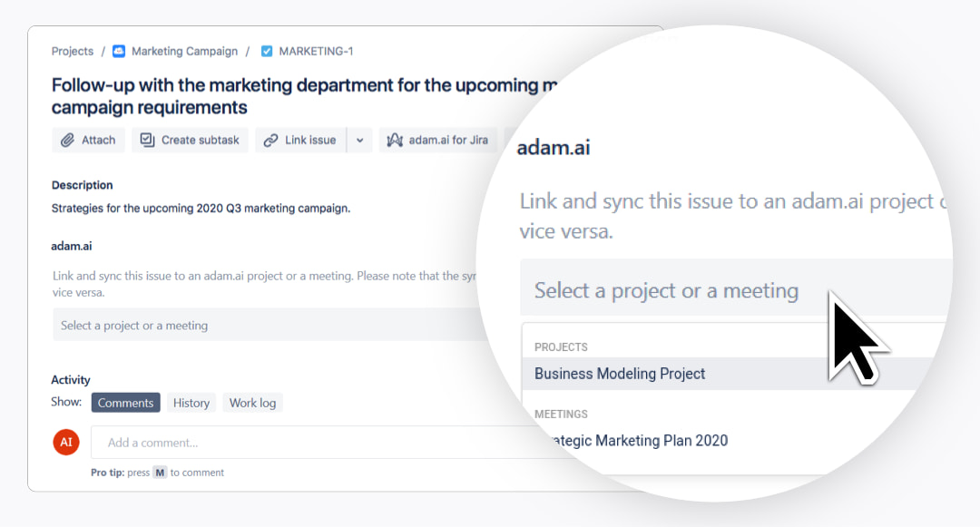Click the PROJECTS group header in dropdown
The width and height of the screenshot is (980, 527).
coord(561,347)
